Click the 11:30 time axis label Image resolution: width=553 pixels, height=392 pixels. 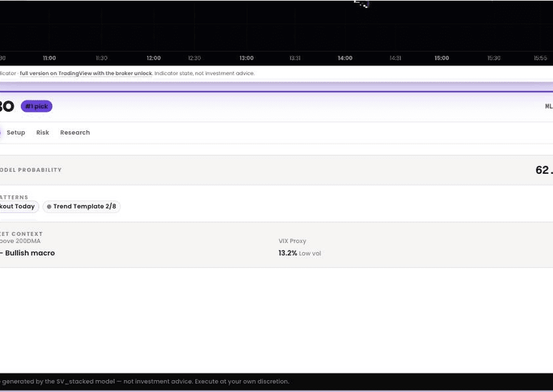[x=102, y=58]
